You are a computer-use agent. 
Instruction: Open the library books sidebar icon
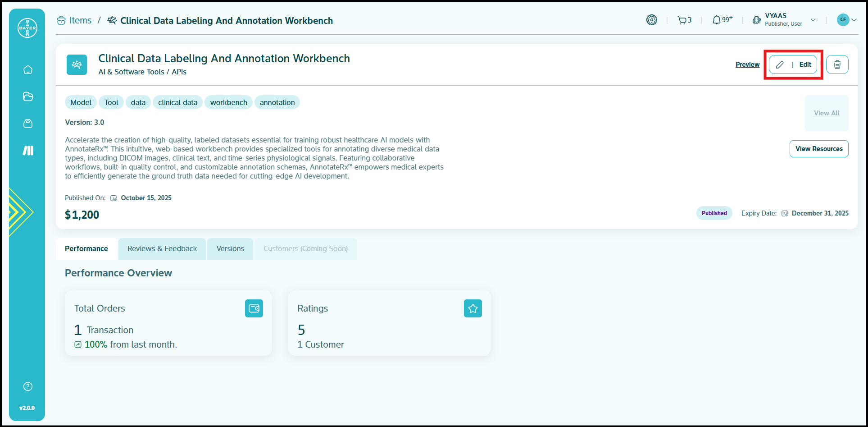point(28,151)
